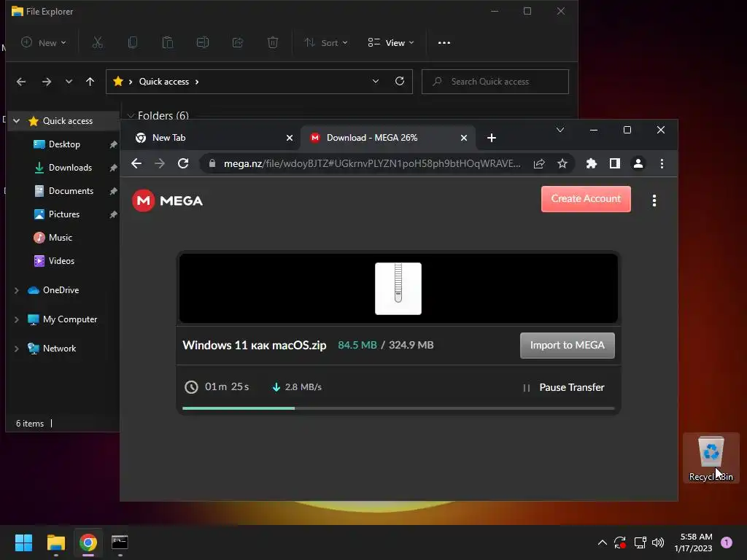Open Chrome tab search chevron
The height and width of the screenshot is (560, 747).
point(560,130)
